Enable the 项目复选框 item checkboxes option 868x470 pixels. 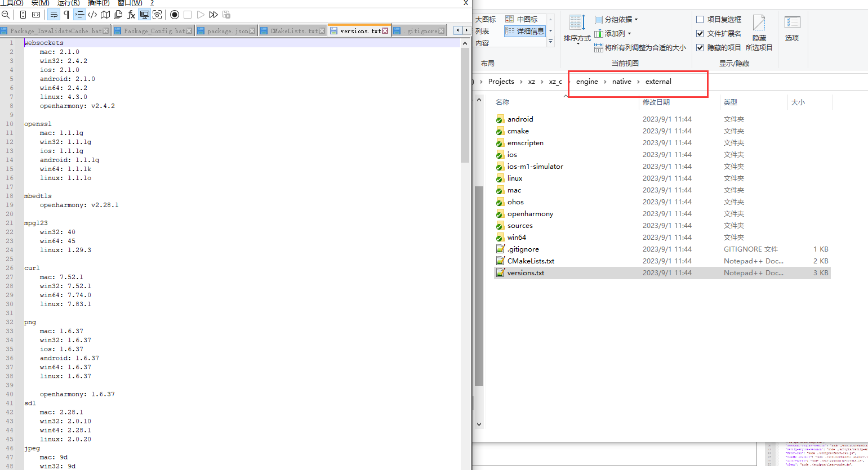coord(700,19)
